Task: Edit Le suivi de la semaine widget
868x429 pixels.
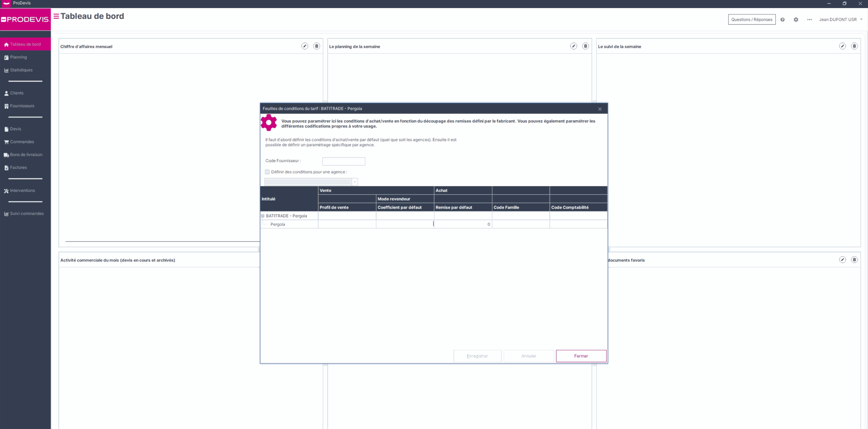Action: (x=843, y=46)
